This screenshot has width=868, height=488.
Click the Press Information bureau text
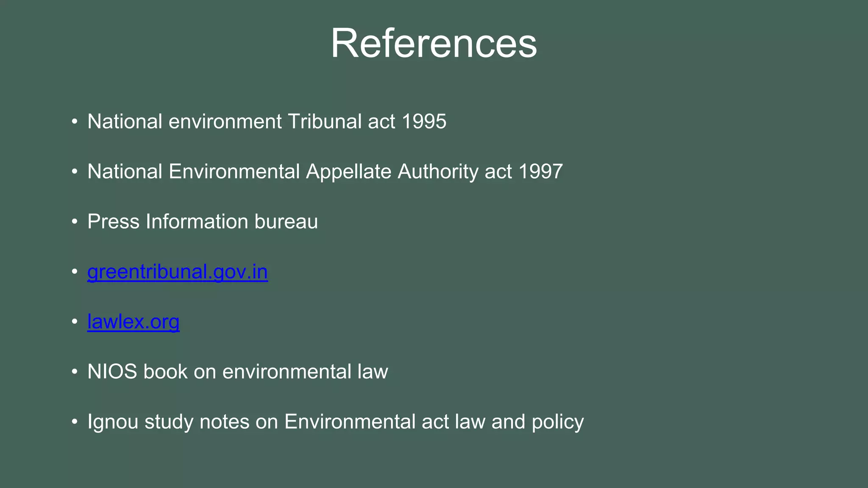coord(202,222)
